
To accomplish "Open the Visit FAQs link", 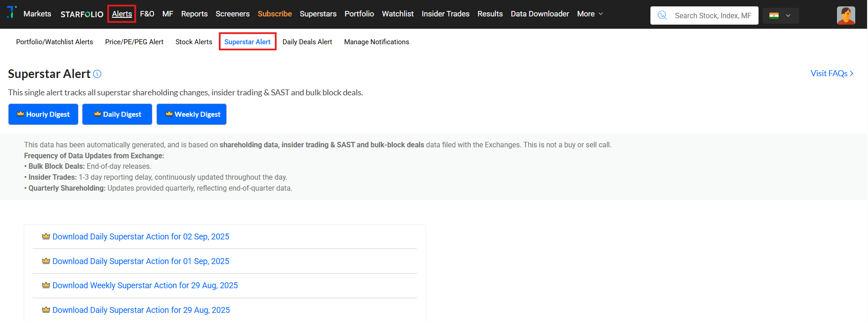I will 832,73.
